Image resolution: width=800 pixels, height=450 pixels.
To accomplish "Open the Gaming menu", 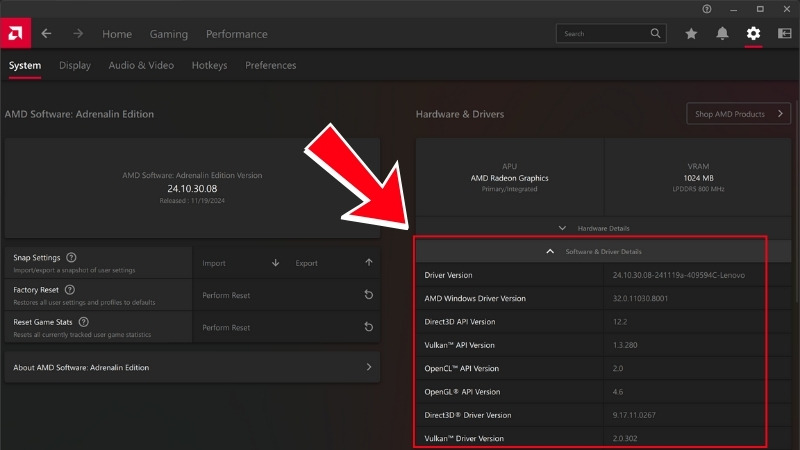I will coord(169,34).
